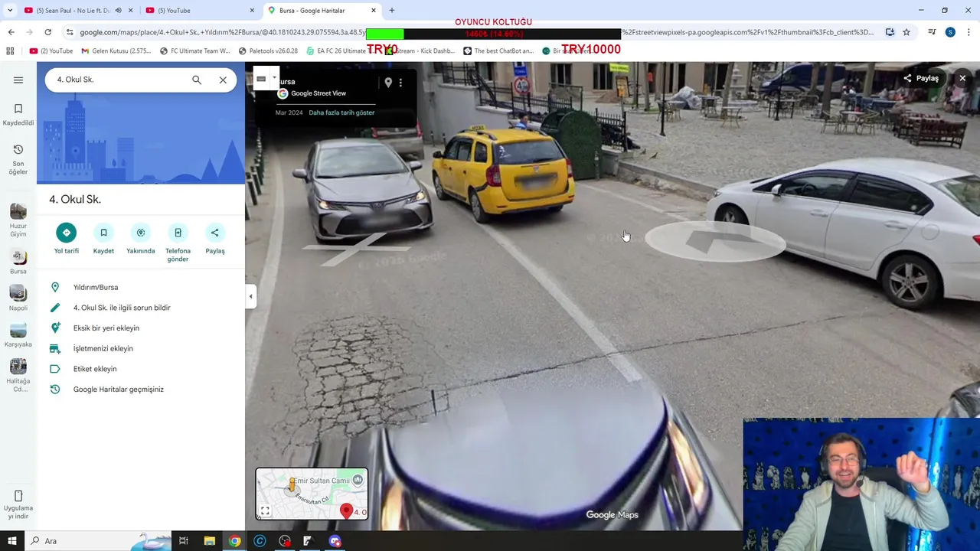Open The best ChatBot an... bookmark
Screen dimensions: 980x551
click(x=498, y=51)
